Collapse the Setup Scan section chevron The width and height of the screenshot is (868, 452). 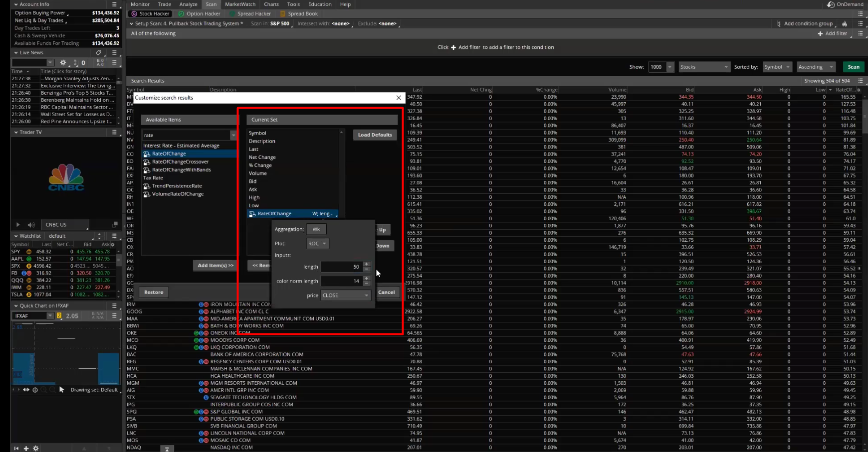click(131, 23)
